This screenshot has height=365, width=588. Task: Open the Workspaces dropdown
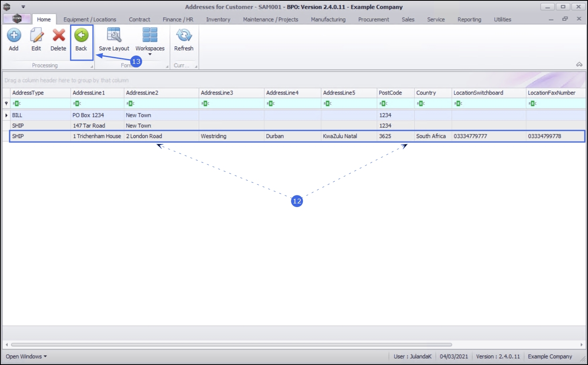pyautogui.click(x=150, y=41)
